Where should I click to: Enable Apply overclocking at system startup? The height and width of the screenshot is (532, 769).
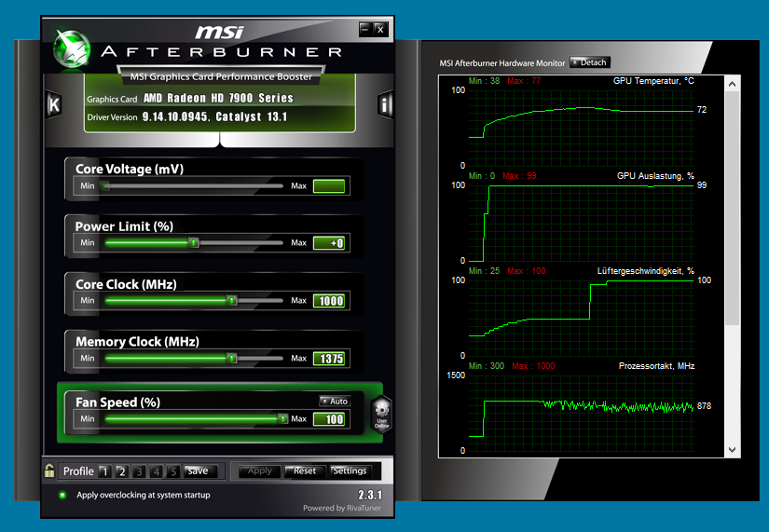click(62, 495)
